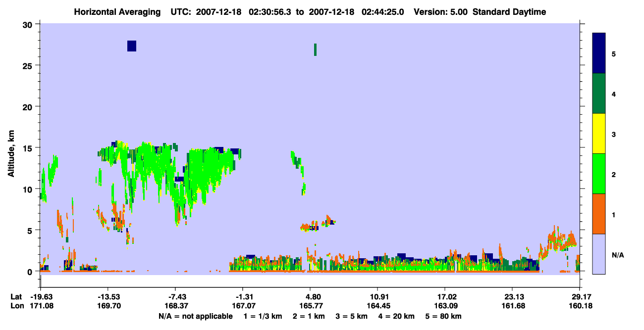This screenshot has width=644, height=330.
Task: Click the orange level 1 colorbar segment
Action: (x=599, y=214)
